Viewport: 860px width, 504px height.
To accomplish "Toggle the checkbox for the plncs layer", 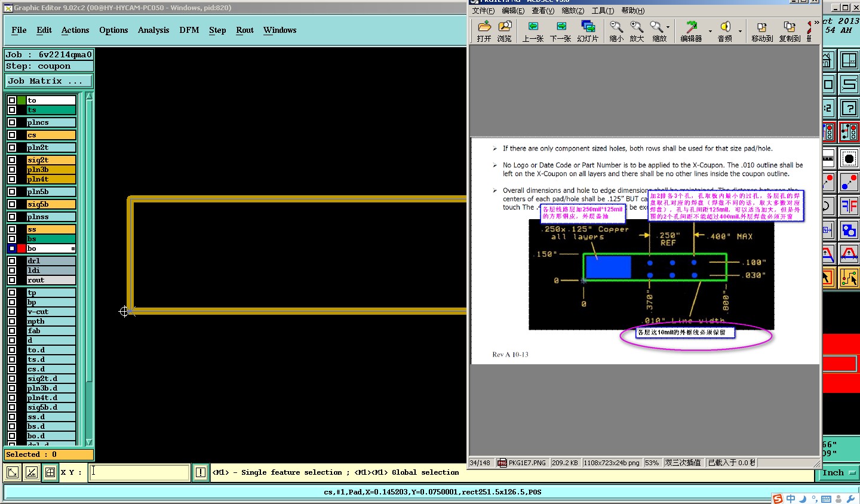I will pos(12,122).
